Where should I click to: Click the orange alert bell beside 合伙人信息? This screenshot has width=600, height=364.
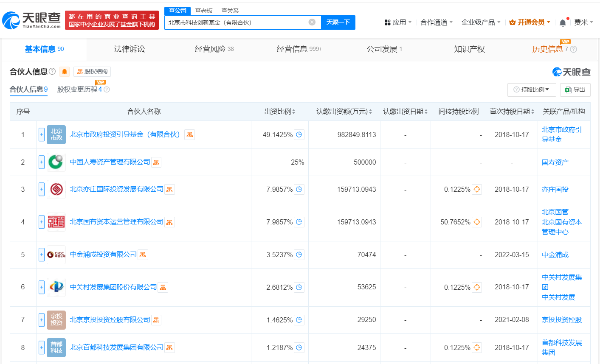[x=65, y=72]
